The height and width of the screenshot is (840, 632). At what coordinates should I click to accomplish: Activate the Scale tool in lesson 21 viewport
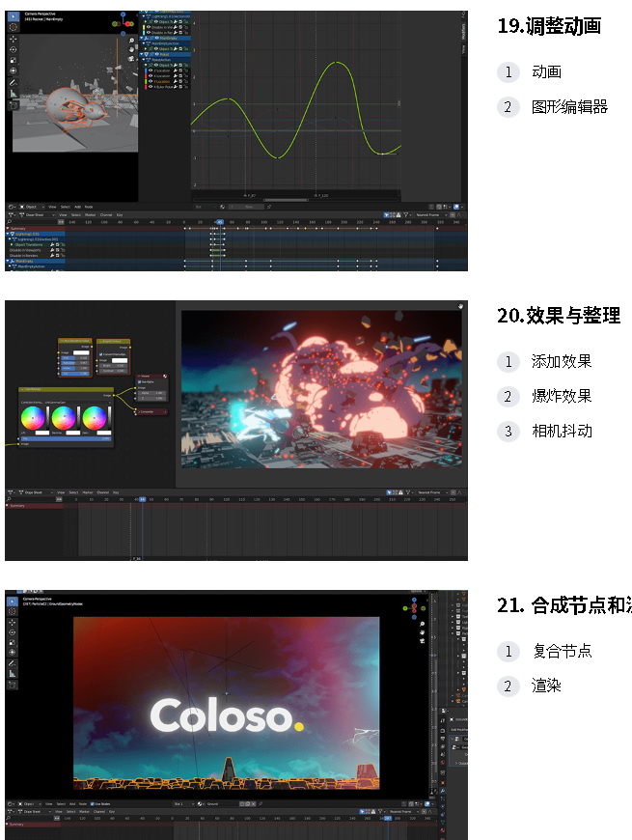coord(13,642)
